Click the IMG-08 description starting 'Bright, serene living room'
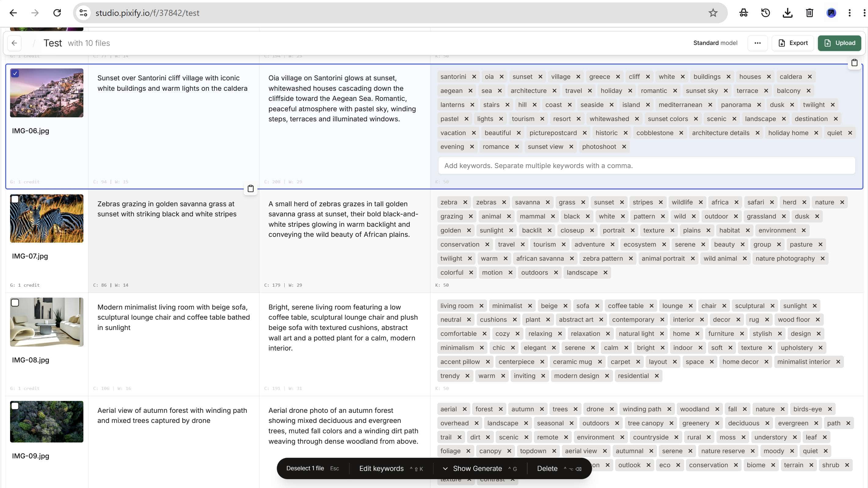Screen dimensions: 868x488 tap(343, 328)
